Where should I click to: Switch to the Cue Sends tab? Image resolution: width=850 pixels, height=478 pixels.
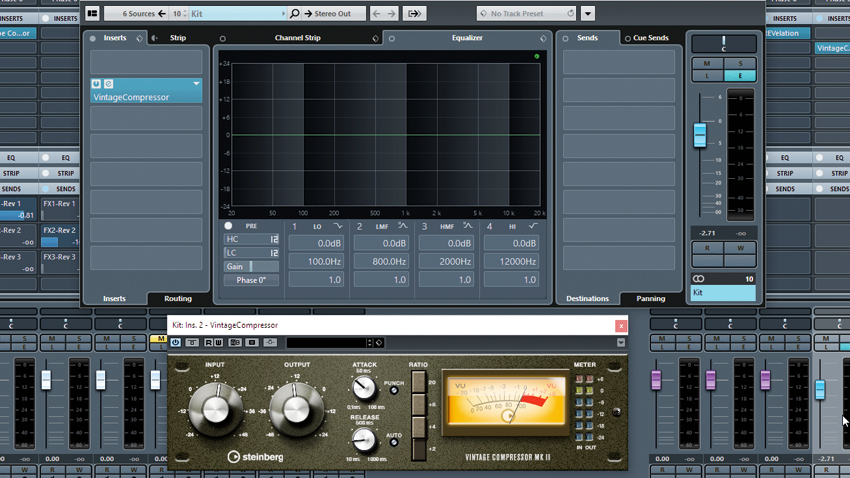pyautogui.click(x=651, y=38)
